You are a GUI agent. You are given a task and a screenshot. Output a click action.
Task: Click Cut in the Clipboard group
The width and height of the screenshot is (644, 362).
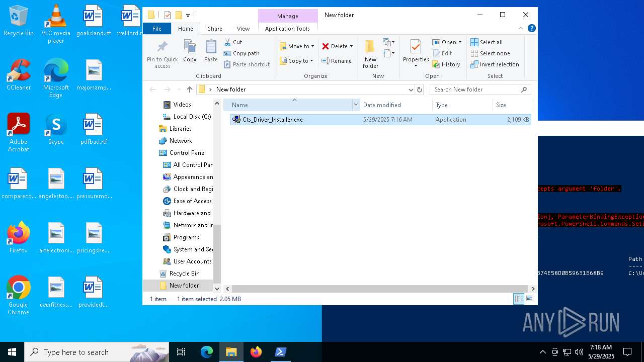(233, 42)
